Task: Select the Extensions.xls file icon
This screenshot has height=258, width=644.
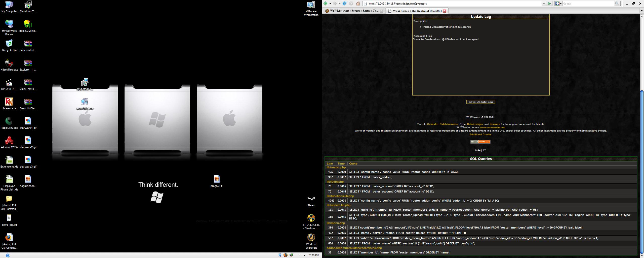Action: (9, 162)
